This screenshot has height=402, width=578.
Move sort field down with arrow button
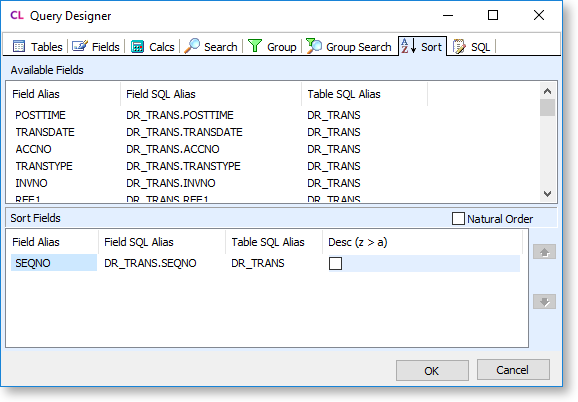(x=544, y=302)
